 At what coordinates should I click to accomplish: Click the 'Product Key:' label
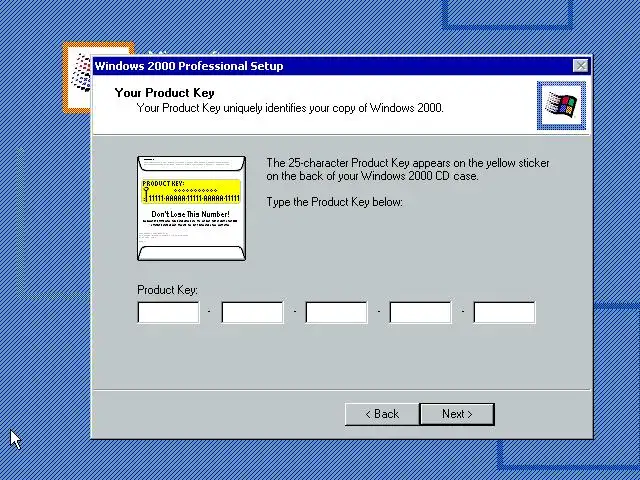click(x=167, y=290)
